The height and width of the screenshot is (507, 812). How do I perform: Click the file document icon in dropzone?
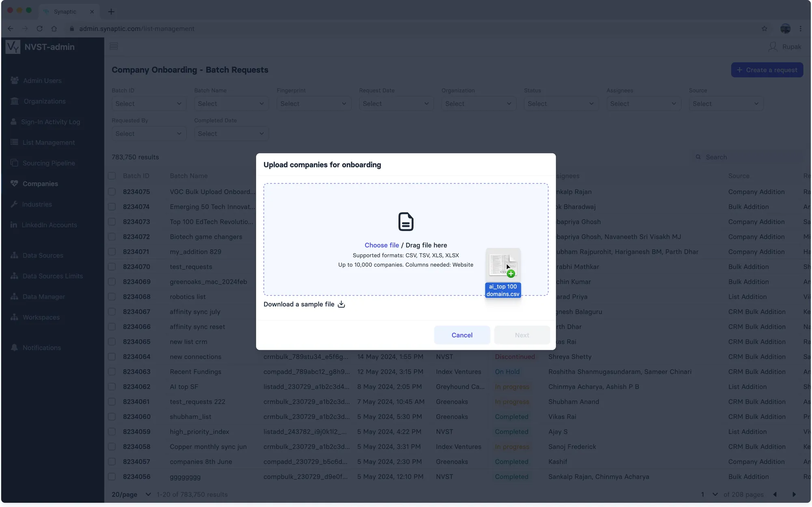(406, 222)
